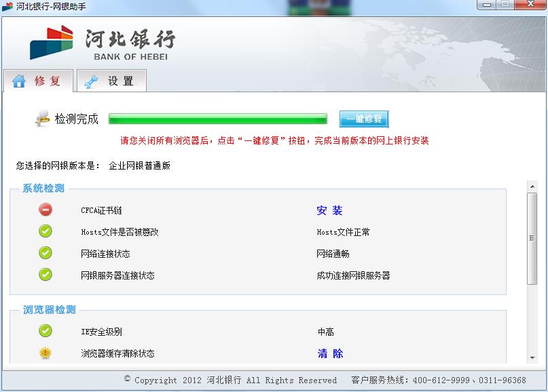
Task: Click the green detection progress bar
Action: (218, 119)
